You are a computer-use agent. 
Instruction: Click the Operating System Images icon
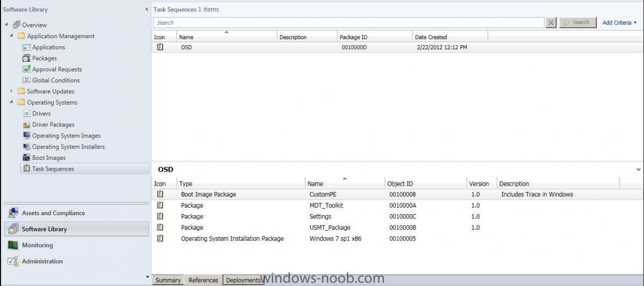click(x=27, y=135)
